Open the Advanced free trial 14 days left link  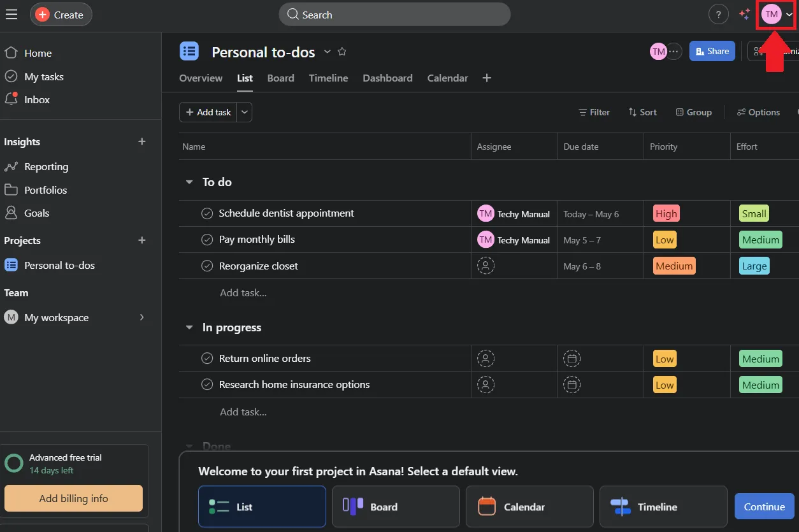65,464
